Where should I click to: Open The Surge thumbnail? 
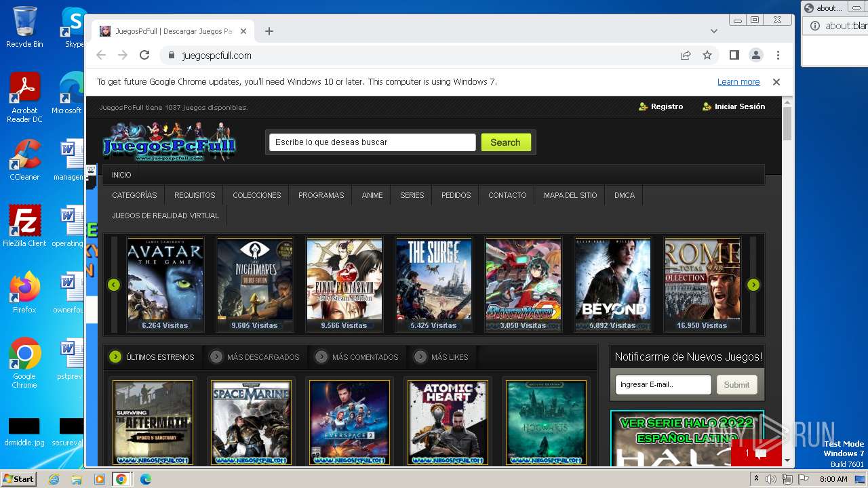(x=434, y=284)
